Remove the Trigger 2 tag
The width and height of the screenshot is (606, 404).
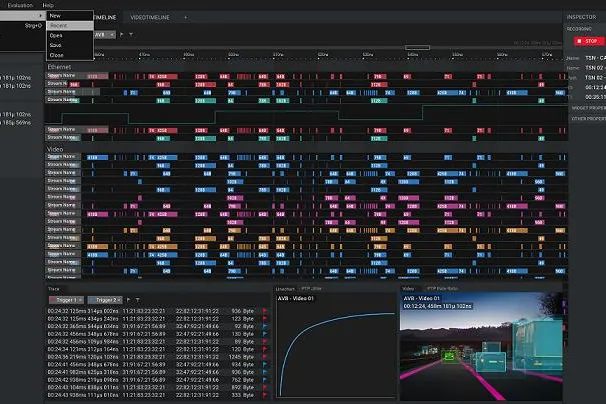[119, 300]
